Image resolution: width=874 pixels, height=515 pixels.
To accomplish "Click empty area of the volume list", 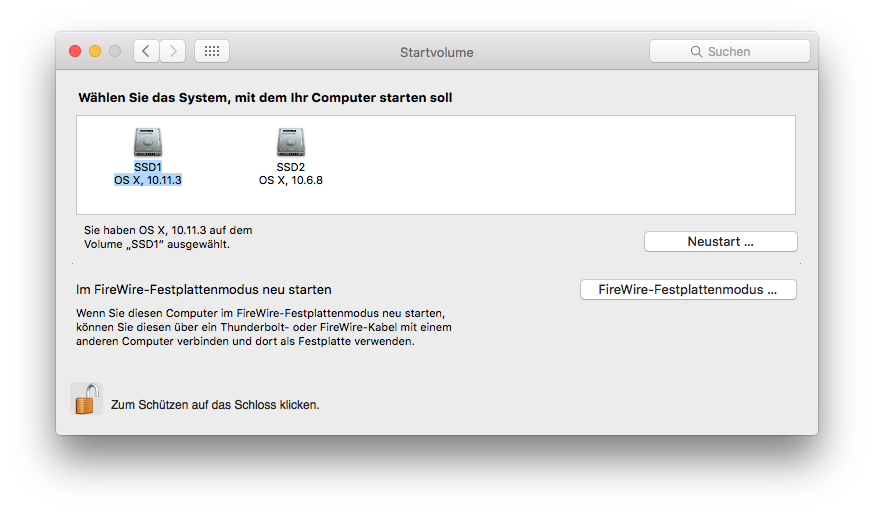I will point(557,165).
